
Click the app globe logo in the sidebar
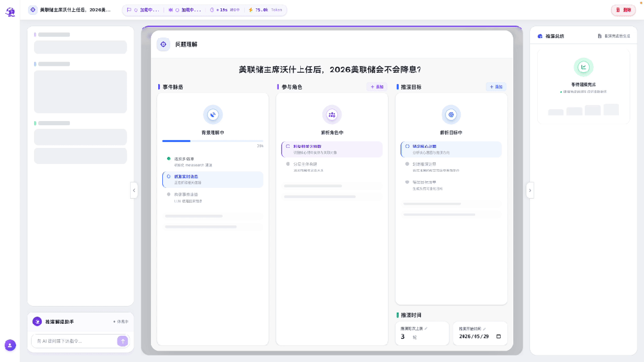pyautogui.click(x=10, y=11)
